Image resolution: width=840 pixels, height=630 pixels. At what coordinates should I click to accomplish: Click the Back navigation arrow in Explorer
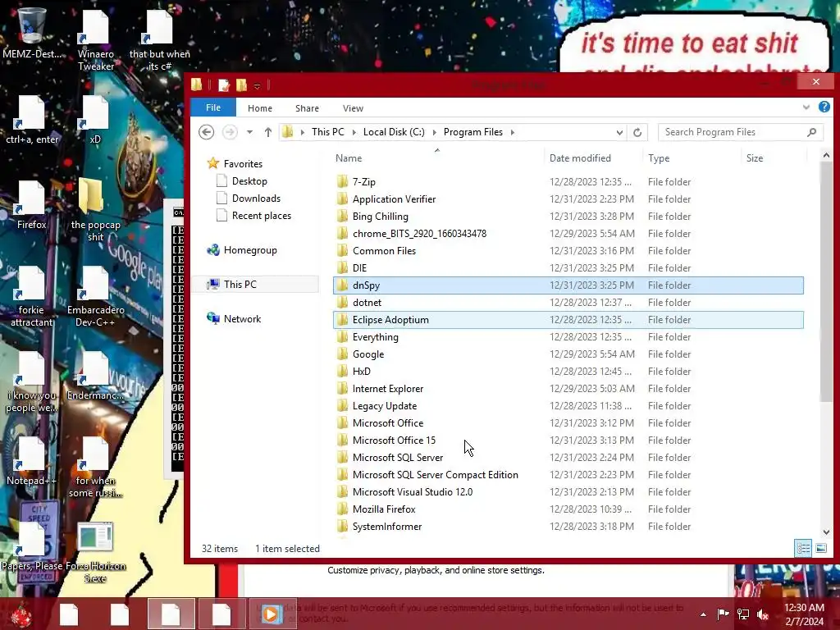tap(206, 132)
